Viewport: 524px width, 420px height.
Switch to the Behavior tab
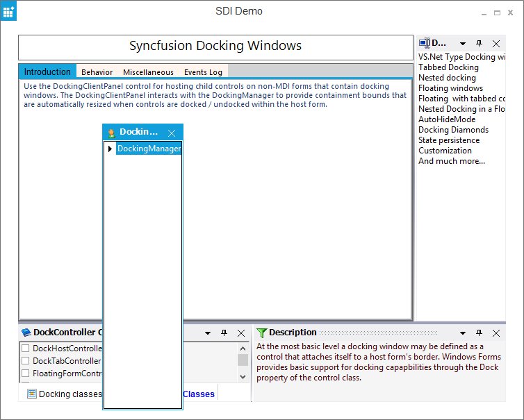pyautogui.click(x=97, y=72)
